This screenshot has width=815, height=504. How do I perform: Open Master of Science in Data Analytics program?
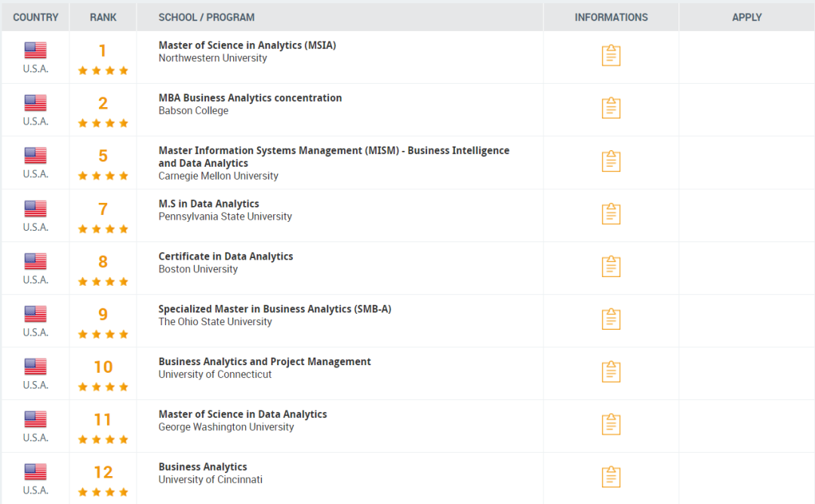242,414
